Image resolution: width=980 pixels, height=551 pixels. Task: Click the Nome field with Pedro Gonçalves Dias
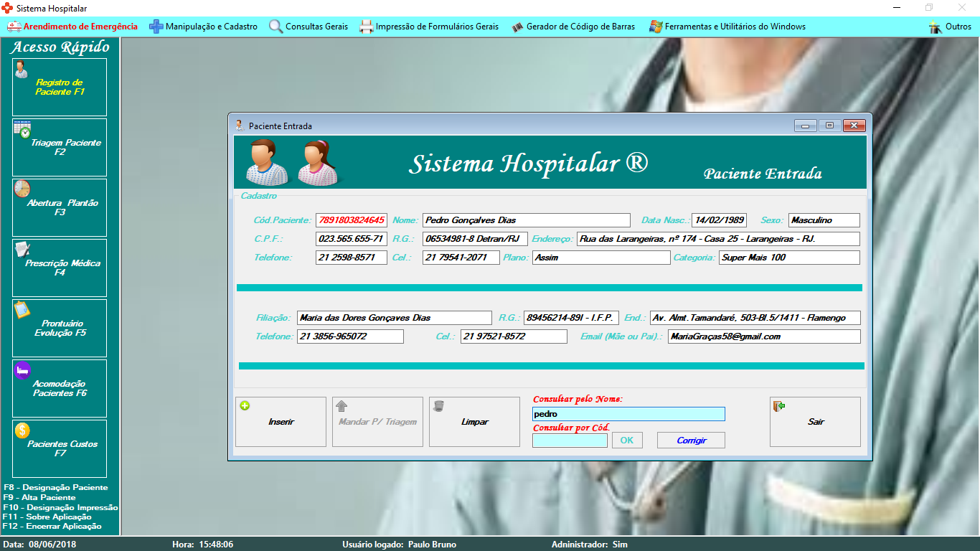527,220
